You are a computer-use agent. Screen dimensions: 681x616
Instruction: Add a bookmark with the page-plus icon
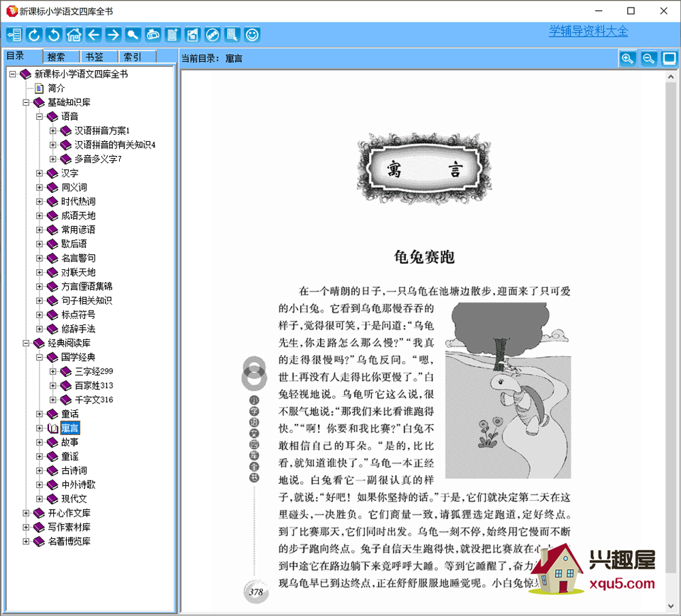tap(173, 34)
